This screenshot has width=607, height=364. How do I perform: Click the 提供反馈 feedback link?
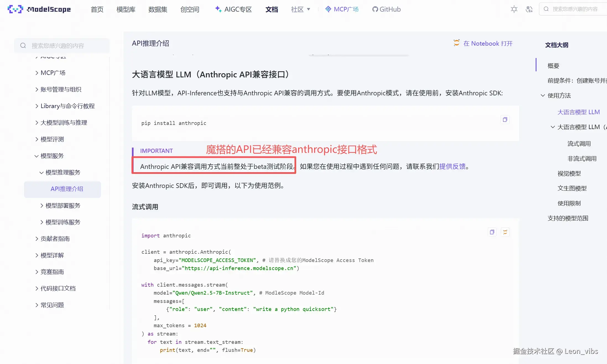[452, 166]
